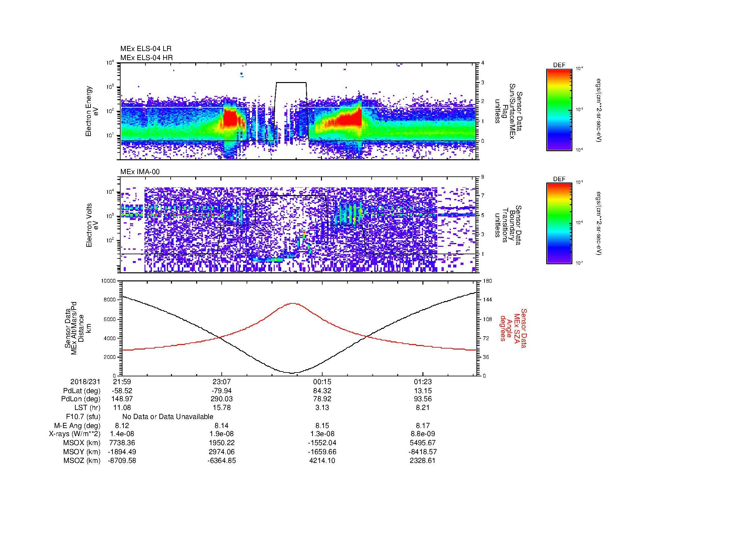Viewport: 756px width, 534px height.
Task: Click the PdLon value 78.92
Action: [x=322, y=399]
